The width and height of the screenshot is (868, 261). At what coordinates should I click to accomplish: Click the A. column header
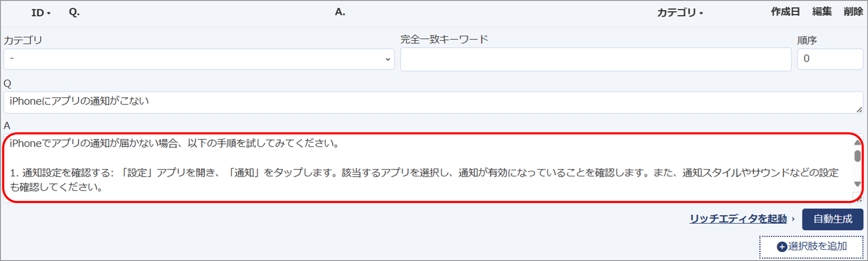(x=340, y=12)
